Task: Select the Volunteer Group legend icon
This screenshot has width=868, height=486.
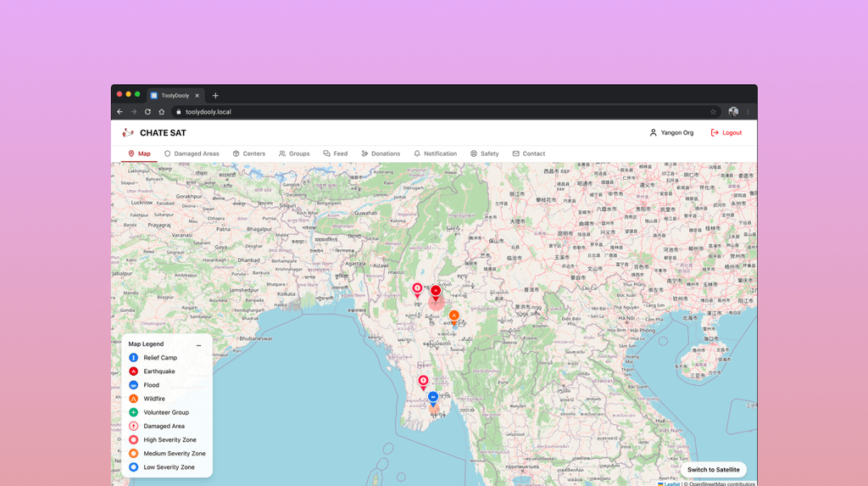Action: click(x=134, y=412)
